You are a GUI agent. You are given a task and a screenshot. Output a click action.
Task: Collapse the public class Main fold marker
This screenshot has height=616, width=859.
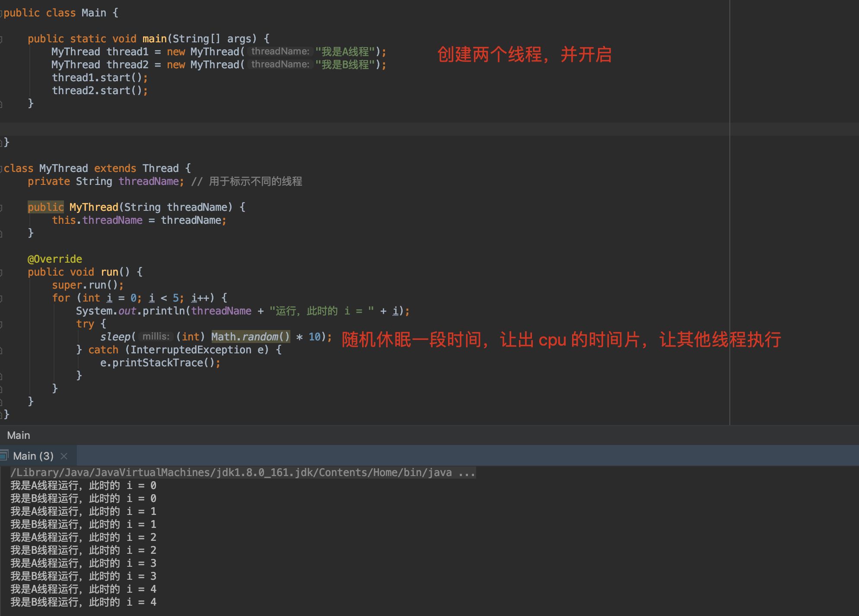pos(1,13)
